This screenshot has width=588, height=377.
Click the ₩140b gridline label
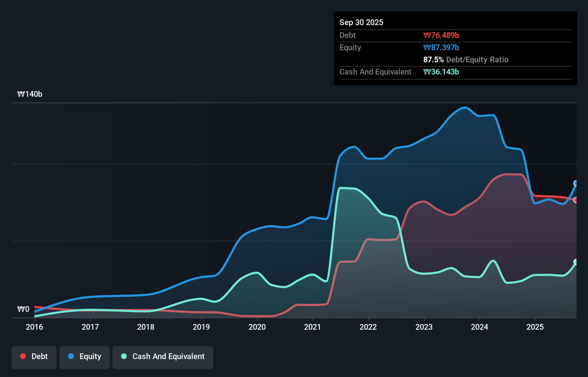coord(30,94)
